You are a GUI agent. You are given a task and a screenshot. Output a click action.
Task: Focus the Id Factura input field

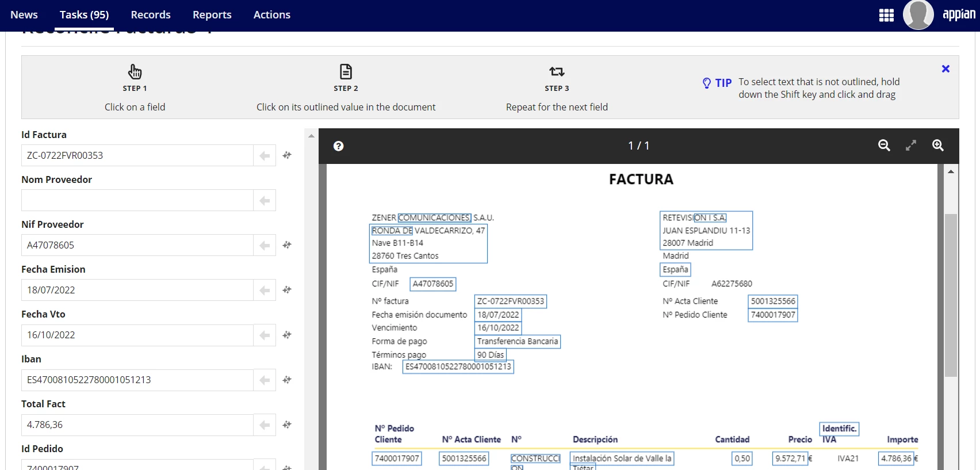coord(137,155)
